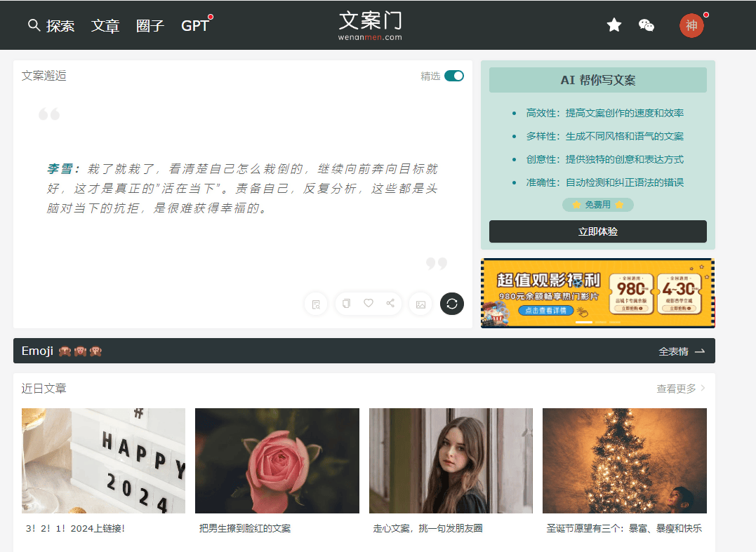Like the quote with the heart icon
The width and height of the screenshot is (756, 552).
(x=369, y=303)
